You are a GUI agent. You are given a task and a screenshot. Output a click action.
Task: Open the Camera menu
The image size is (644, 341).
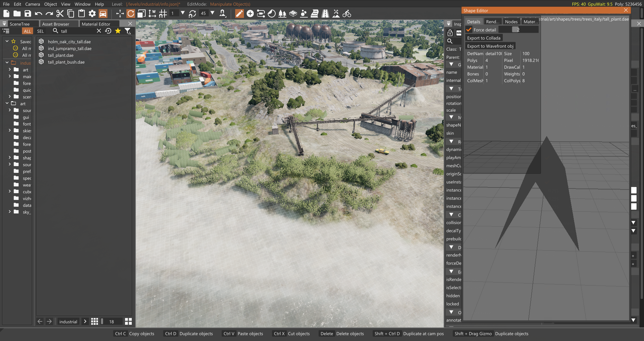click(32, 4)
